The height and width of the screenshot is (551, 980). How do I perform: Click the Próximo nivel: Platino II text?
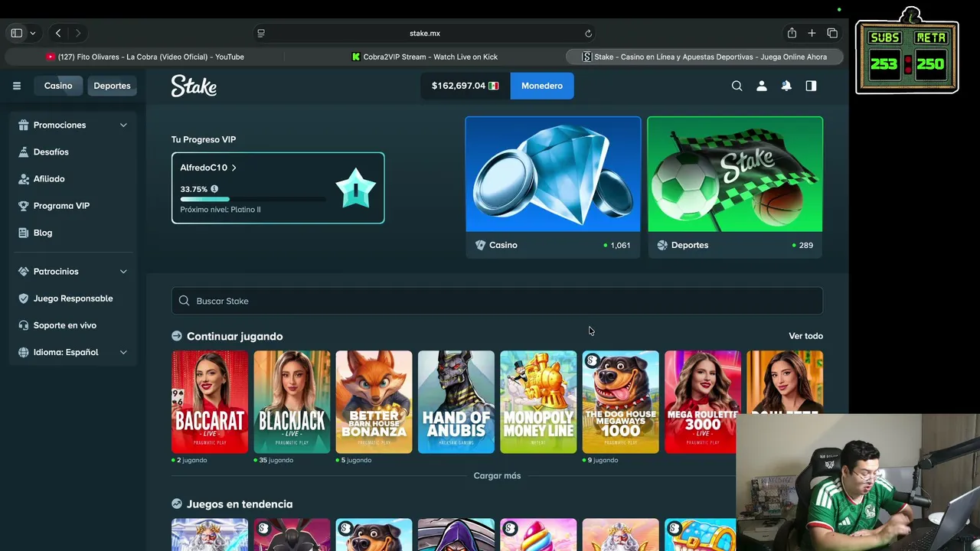tap(220, 210)
